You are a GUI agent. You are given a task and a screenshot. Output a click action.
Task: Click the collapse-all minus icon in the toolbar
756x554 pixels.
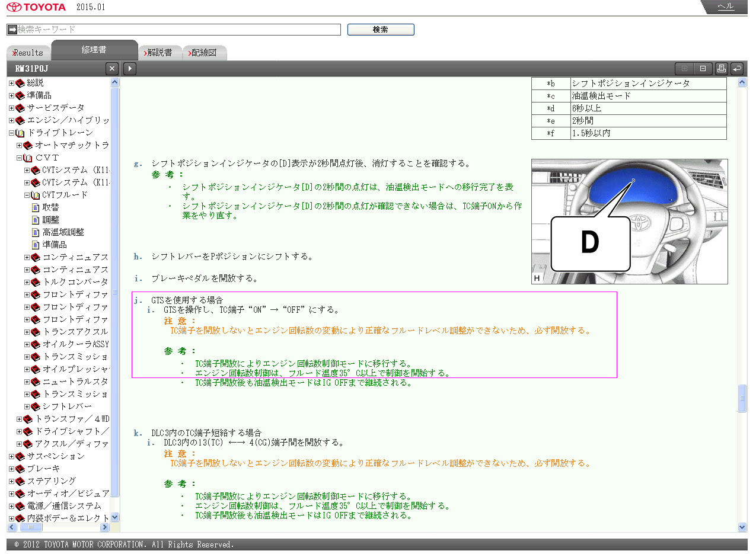click(702, 69)
